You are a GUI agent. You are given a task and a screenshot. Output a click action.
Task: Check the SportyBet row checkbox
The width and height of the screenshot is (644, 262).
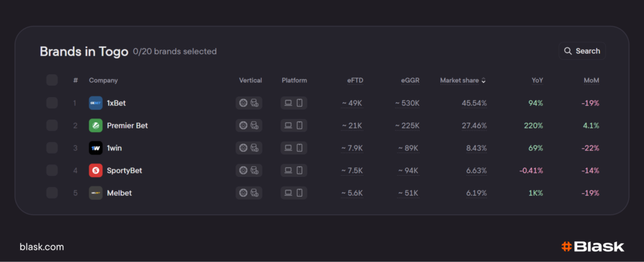pos(52,170)
